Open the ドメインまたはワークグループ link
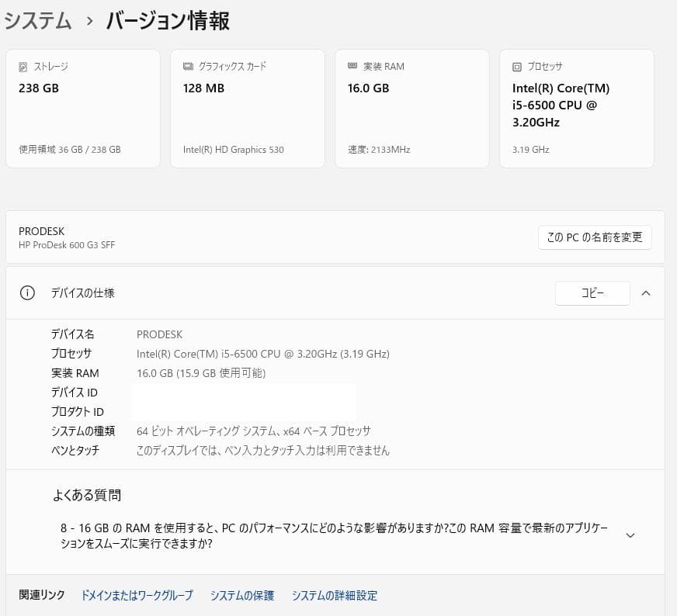 (x=136, y=595)
